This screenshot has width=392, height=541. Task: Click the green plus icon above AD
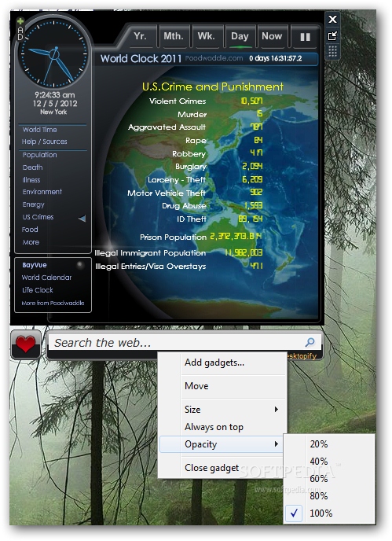[x=20, y=21]
